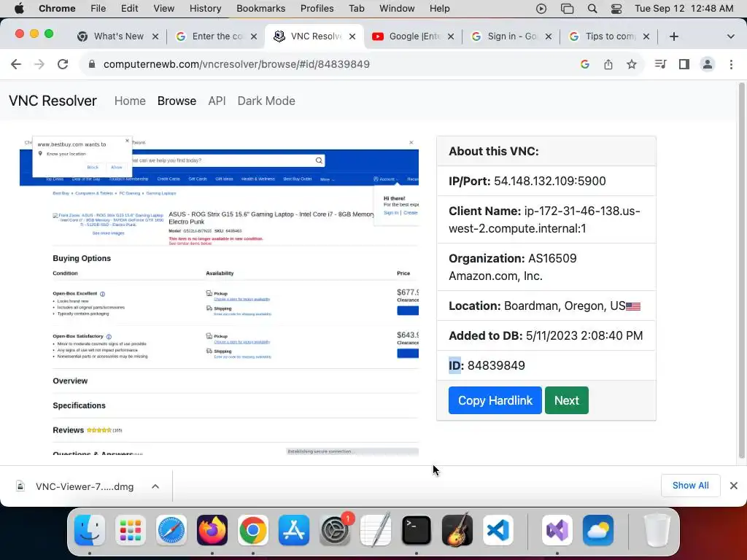Open TextEdit from the dock
This screenshot has width=747, height=560.
click(376, 530)
